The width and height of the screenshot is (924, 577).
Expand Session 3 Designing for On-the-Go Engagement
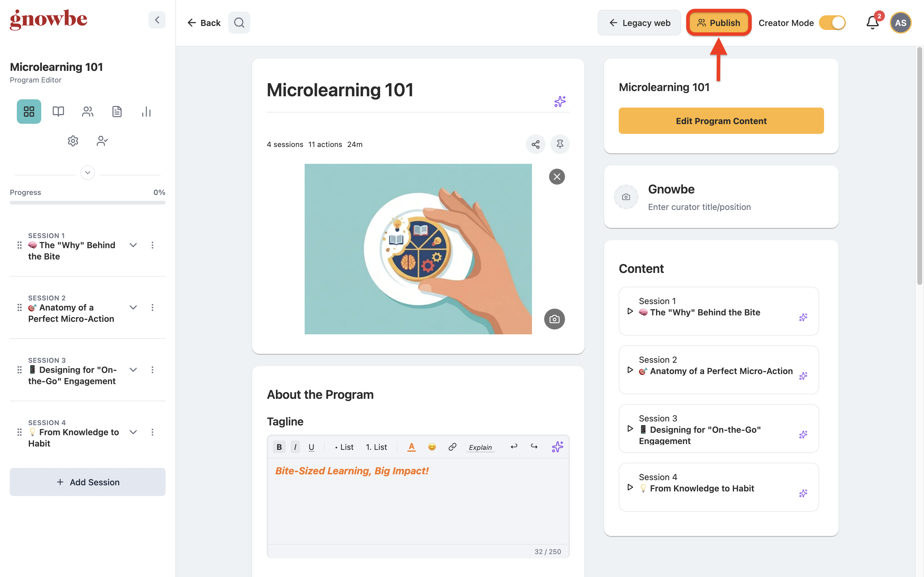tap(133, 370)
